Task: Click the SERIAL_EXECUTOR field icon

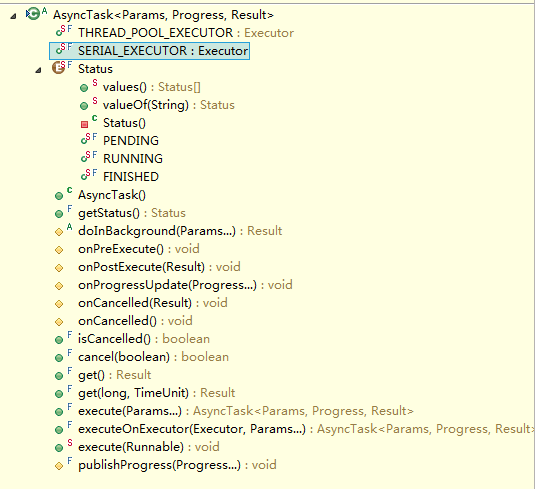Action: [64, 49]
